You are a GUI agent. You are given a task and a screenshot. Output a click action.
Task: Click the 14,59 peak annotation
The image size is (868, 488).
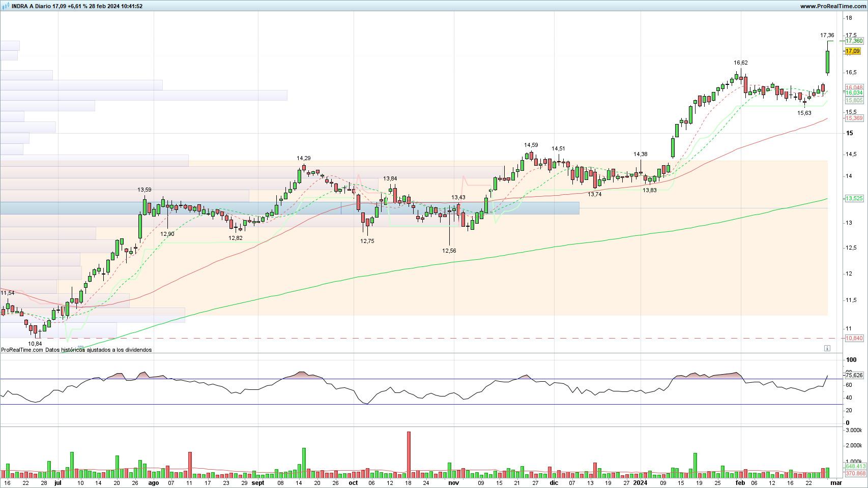tap(531, 145)
